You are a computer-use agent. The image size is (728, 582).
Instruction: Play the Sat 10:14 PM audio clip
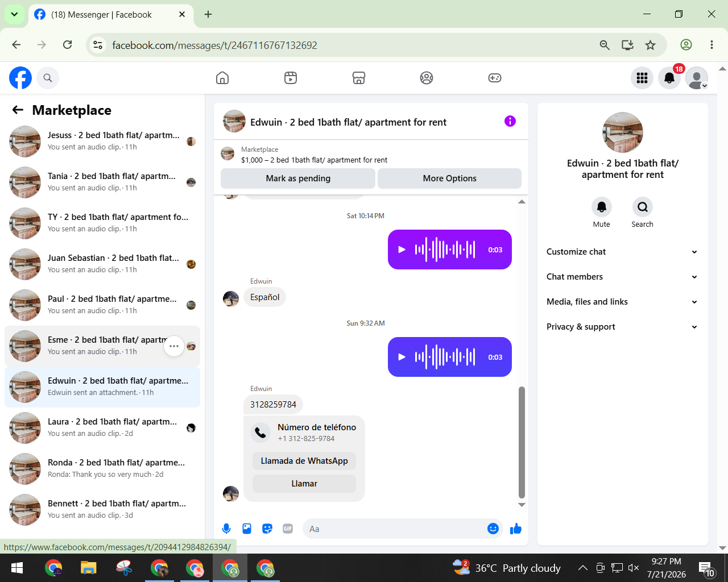click(x=402, y=250)
